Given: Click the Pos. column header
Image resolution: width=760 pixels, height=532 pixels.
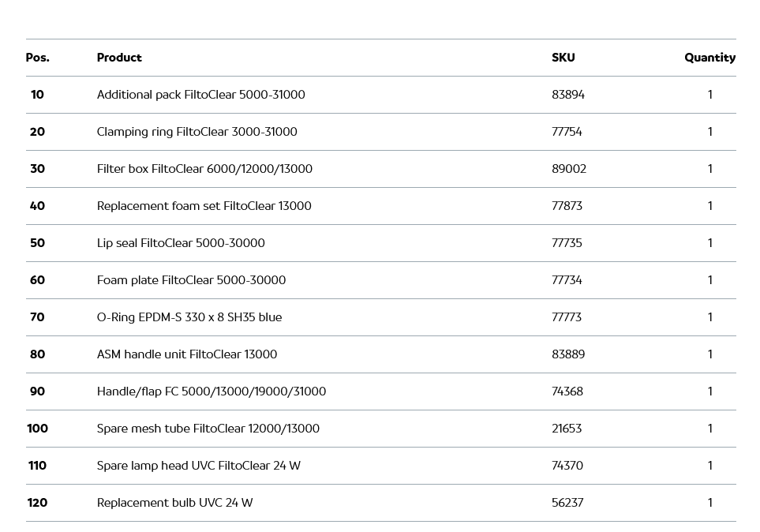Looking at the screenshot, I should [37, 58].
